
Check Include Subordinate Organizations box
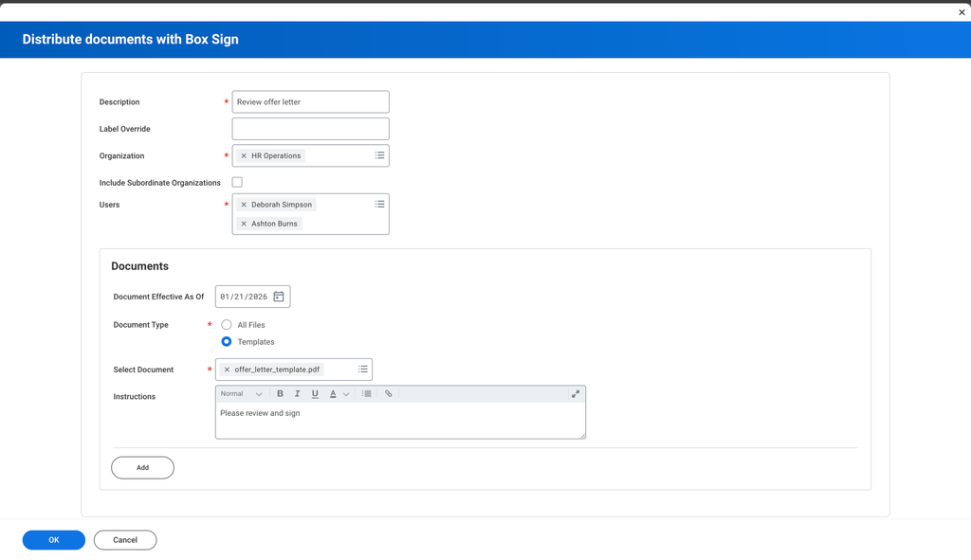pos(237,182)
